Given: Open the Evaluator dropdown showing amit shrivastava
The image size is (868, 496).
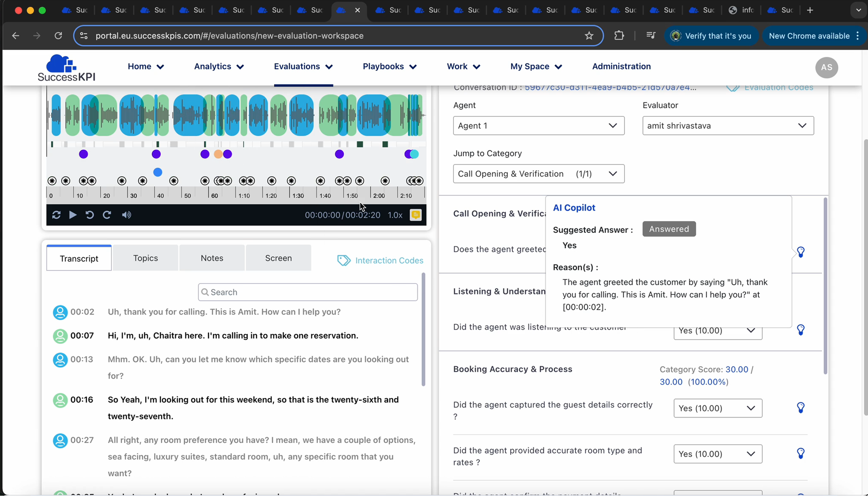Looking at the screenshot, I should (728, 126).
